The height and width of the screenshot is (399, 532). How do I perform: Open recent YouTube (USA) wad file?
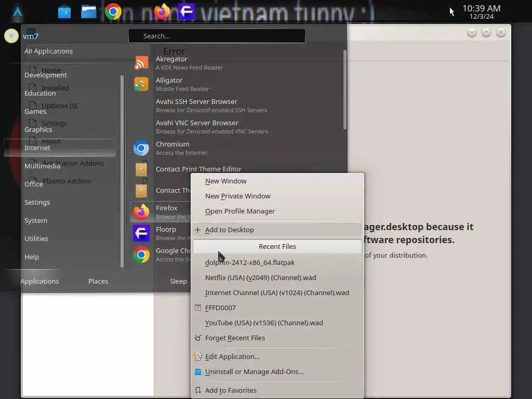click(277, 323)
